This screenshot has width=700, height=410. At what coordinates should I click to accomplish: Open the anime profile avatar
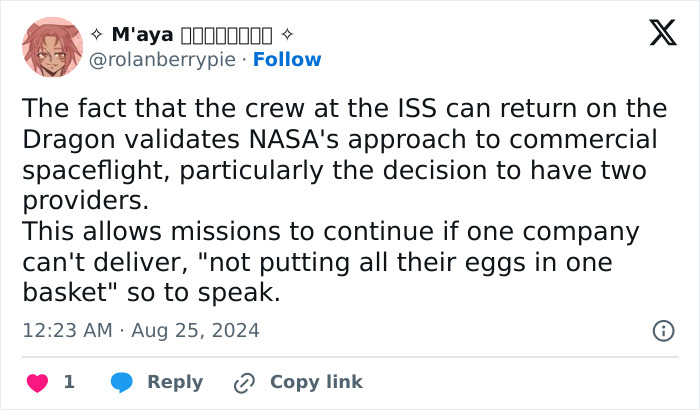coord(51,47)
